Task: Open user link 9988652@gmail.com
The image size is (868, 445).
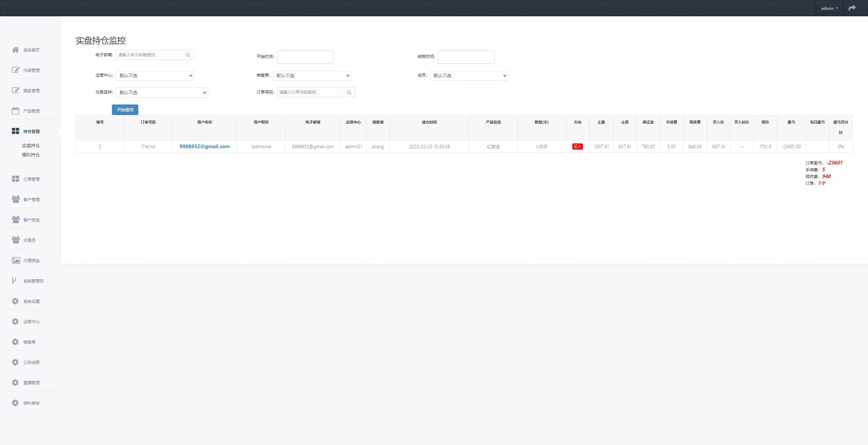Action: tap(204, 147)
